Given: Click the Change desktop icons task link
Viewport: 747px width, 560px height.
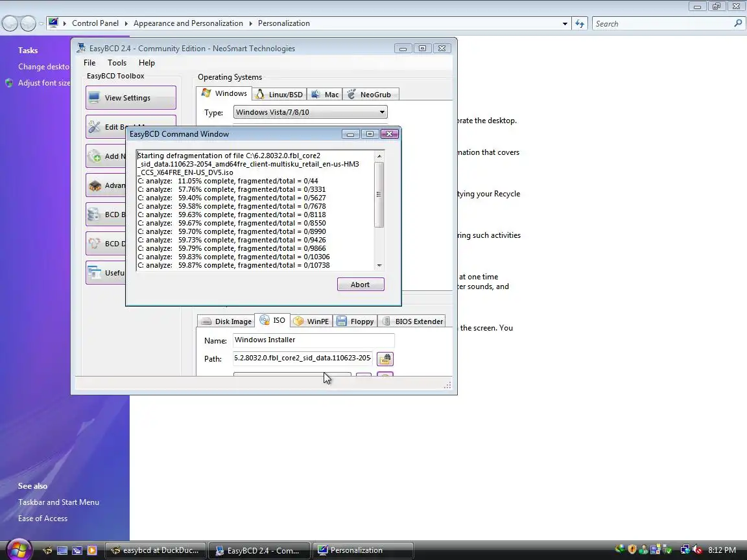Looking at the screenshot, I should pos(44,67).
